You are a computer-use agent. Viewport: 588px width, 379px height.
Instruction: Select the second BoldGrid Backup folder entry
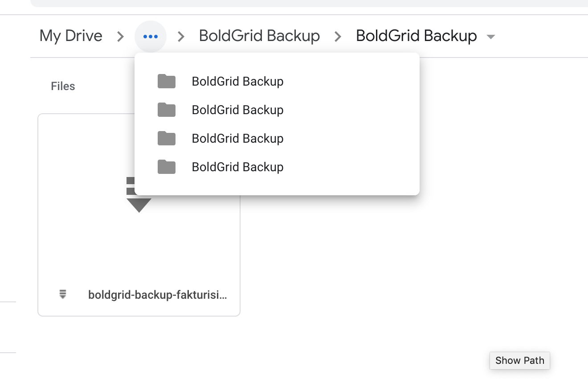click(237, 110)
